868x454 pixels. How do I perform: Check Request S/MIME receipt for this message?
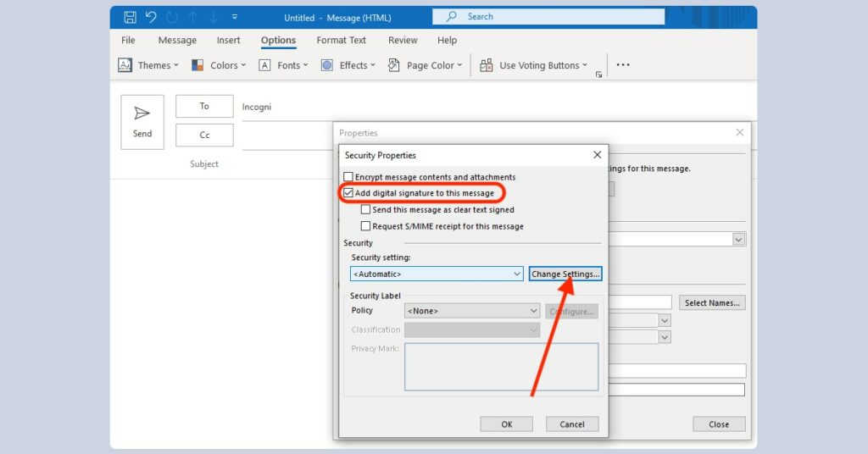[x=365, y=226]
